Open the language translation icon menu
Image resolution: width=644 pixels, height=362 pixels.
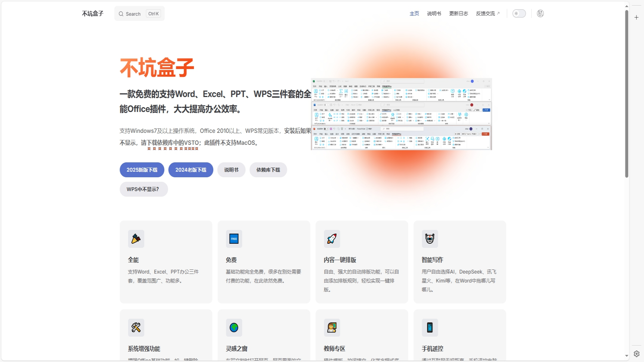click(x=540, y=13)
